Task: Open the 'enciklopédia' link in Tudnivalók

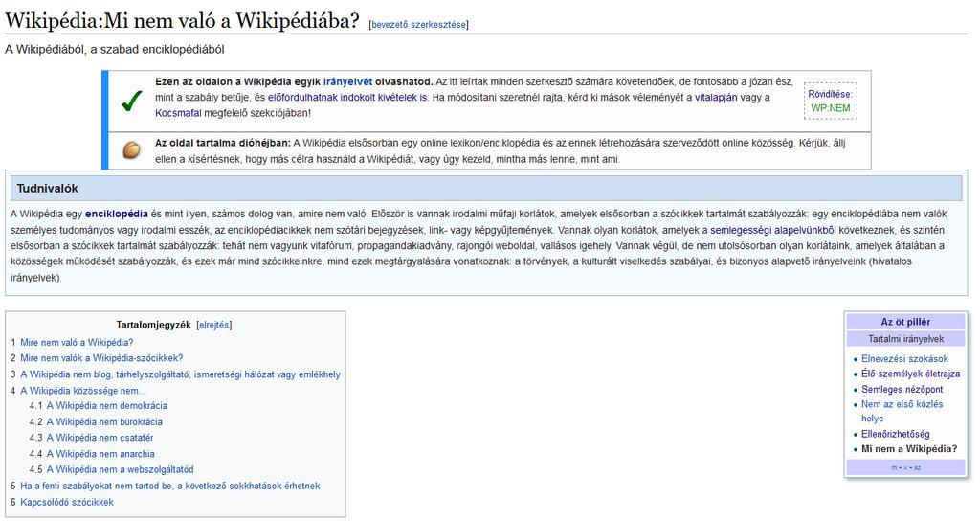Action: pos(116,214)
